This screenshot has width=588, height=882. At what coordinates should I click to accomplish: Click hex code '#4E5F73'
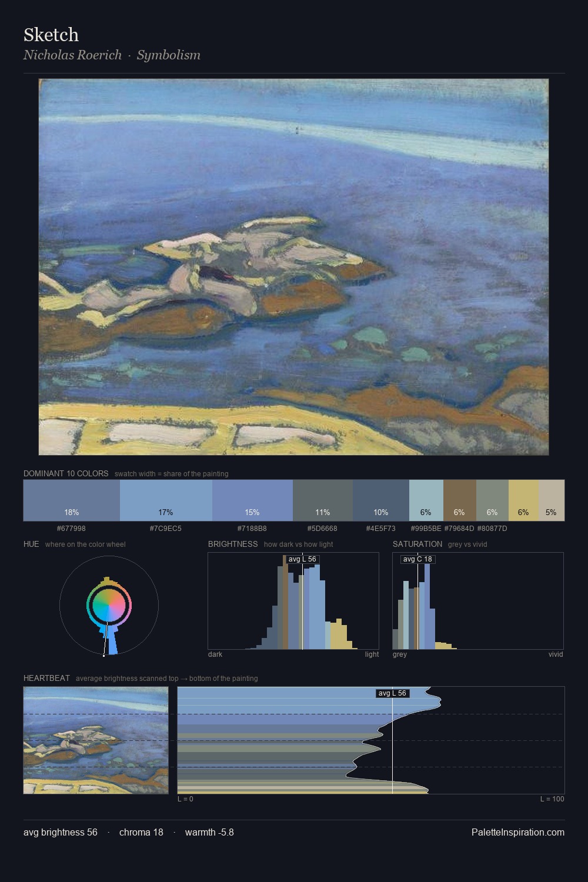(x=381, y=528)
